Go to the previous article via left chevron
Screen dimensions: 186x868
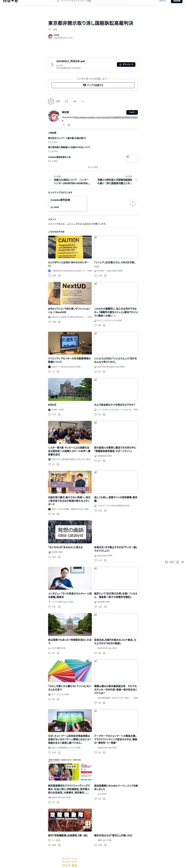50,180
